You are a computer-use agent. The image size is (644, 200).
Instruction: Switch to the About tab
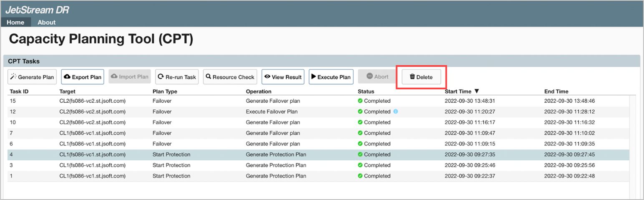[x=46, y=22]
